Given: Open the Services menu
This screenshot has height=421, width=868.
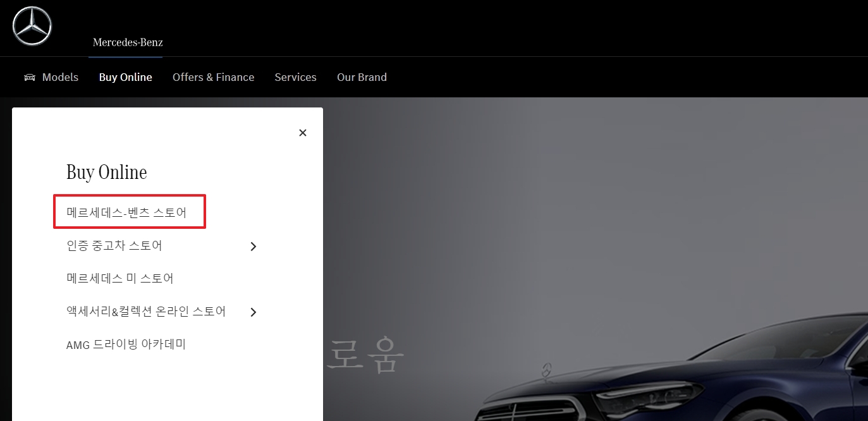Looking at the screenshot, I should [295, 77].
